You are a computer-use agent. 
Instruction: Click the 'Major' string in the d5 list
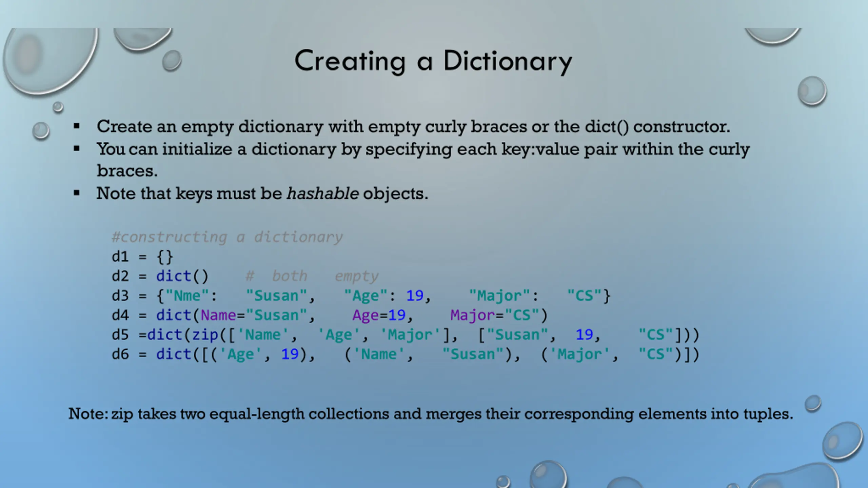(x=410, y=335)
